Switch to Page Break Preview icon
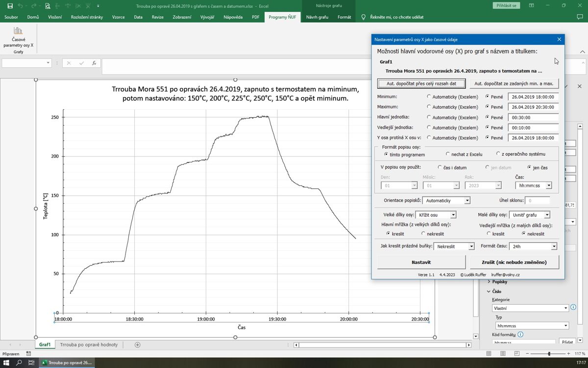The image size is (588, 368). click(516, 354)
